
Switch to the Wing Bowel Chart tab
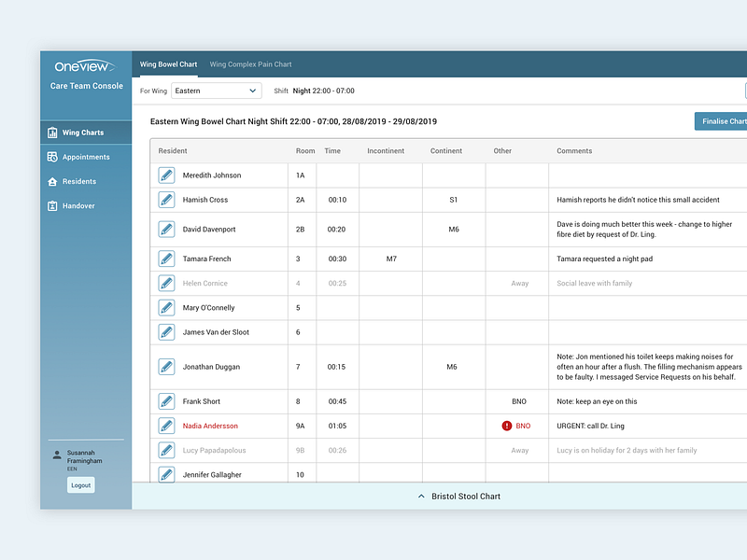pos(168,64)
